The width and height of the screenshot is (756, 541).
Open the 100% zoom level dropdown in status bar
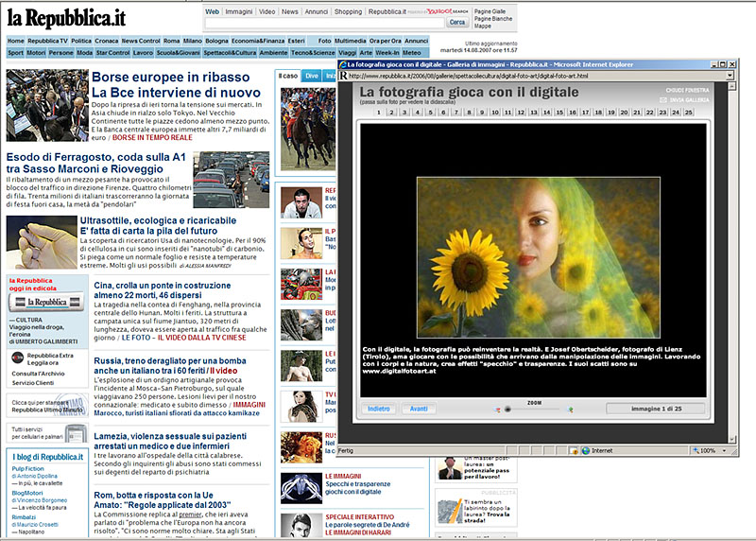[x=724, y=451]
